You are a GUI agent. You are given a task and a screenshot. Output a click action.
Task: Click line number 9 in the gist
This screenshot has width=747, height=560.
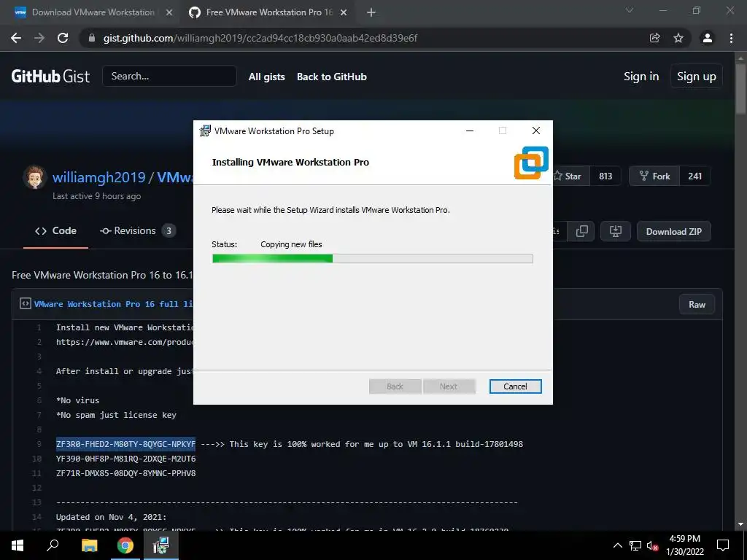(x=39, y=444)
